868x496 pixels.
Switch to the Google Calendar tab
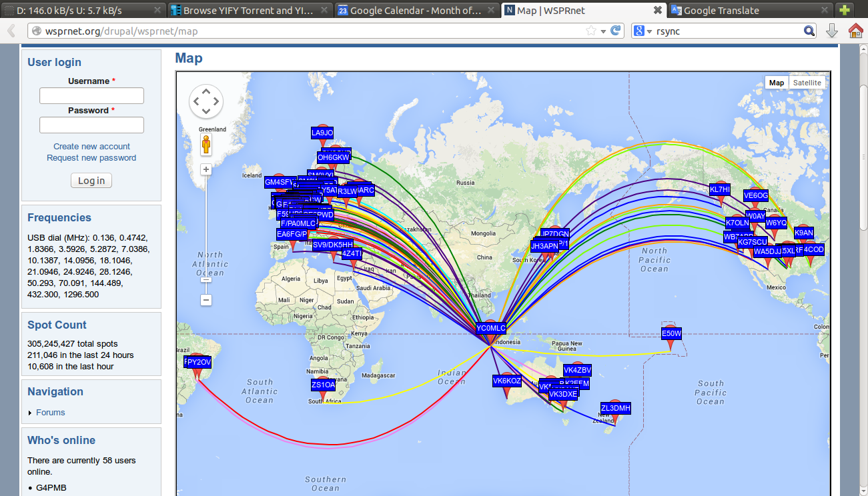pos(416,10)
